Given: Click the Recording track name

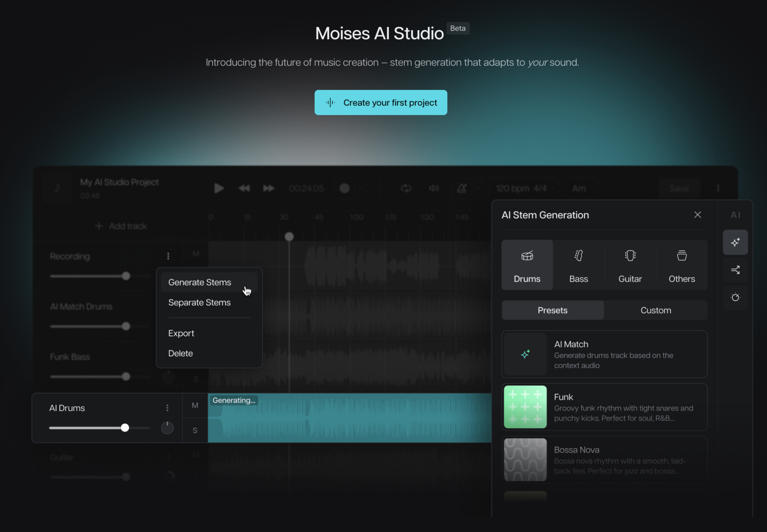Looking at the screenshot, I should pyautogui.click(x=70, y=256).
